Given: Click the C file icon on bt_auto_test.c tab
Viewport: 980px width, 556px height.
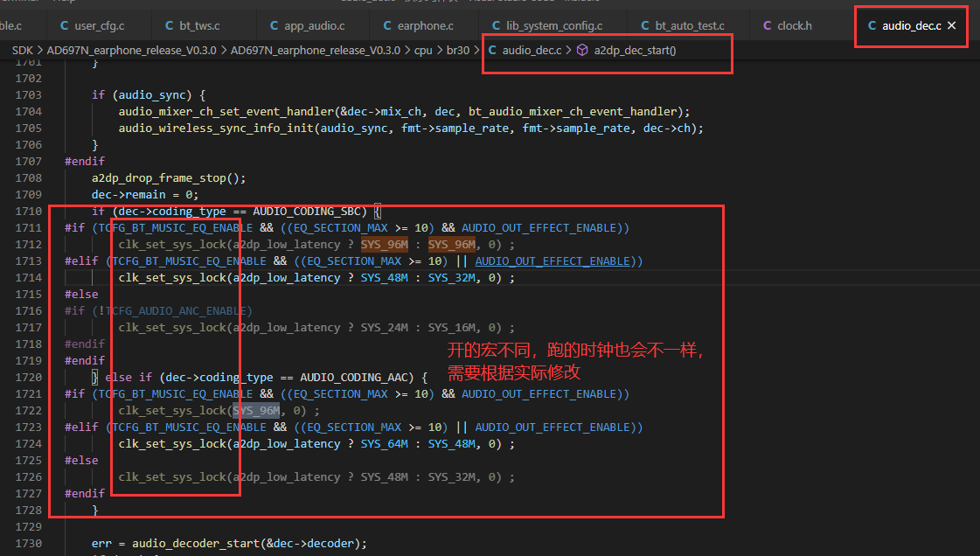Looking at the screenshot, I should point(645,25).
